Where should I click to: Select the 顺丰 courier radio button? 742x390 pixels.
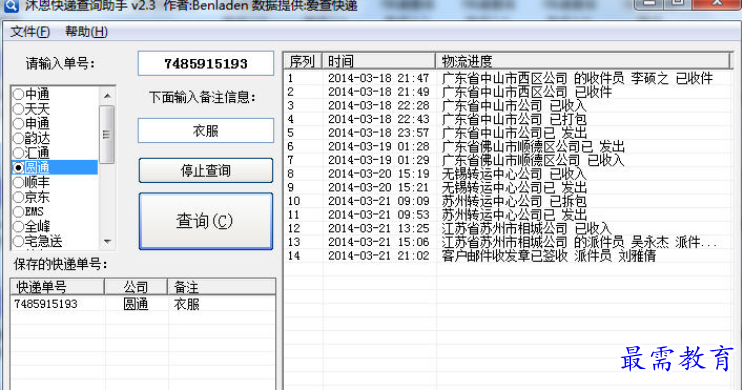pyautogui.click(x=18, y=182)
